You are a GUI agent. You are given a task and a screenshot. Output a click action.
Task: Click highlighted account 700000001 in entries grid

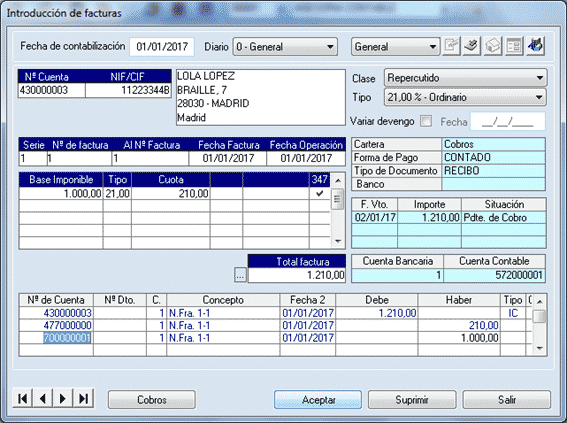[56, 338]
